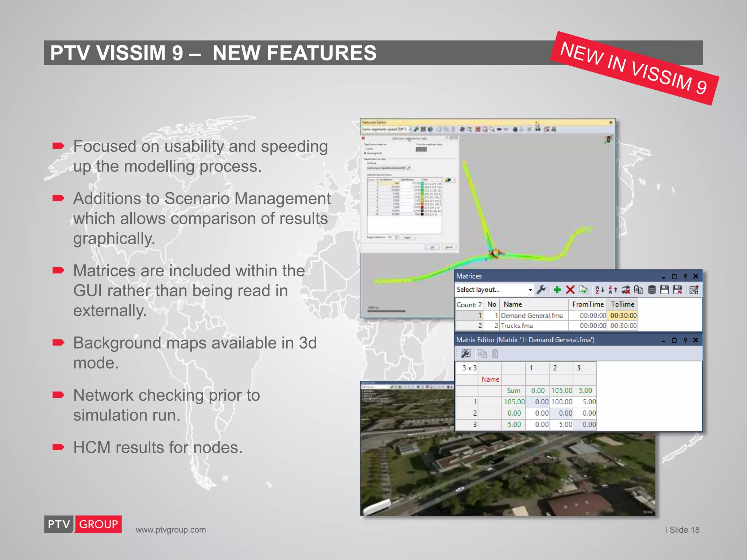Click 100.00 cell in Matrix Editor
The image size is (747, 560).
[561, 402]
